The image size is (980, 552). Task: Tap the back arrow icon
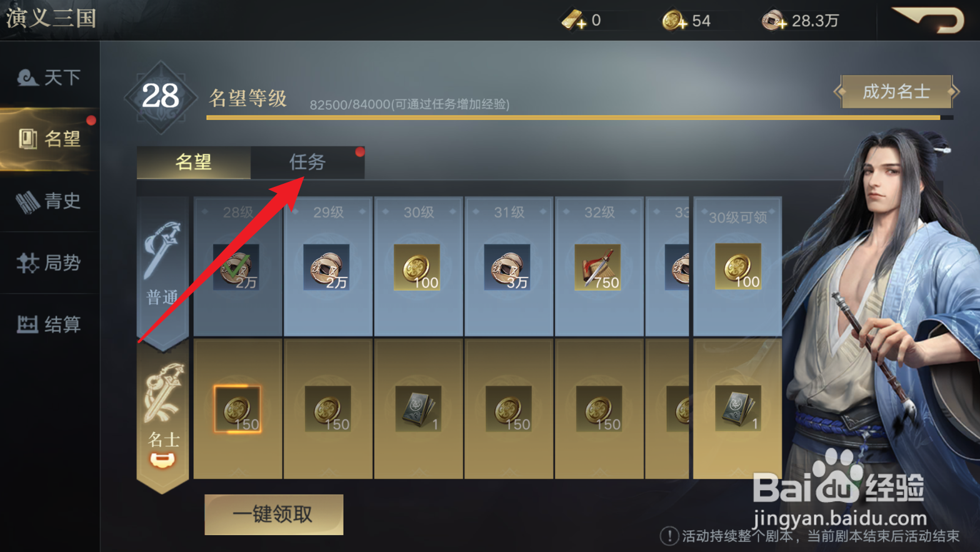point(929,20)
